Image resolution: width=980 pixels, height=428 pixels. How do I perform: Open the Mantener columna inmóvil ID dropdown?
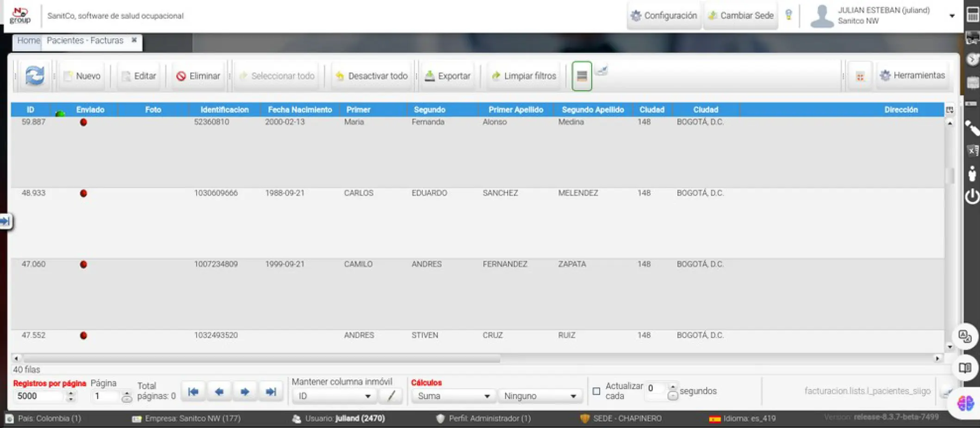pyautogui.click(x=334, y=396)
